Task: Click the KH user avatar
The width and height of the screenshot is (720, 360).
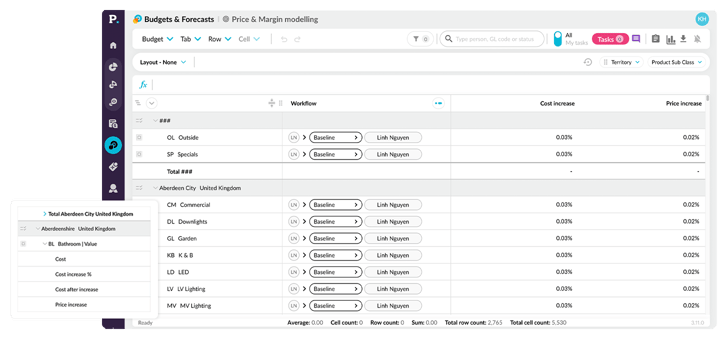Action: pos(702,19)
